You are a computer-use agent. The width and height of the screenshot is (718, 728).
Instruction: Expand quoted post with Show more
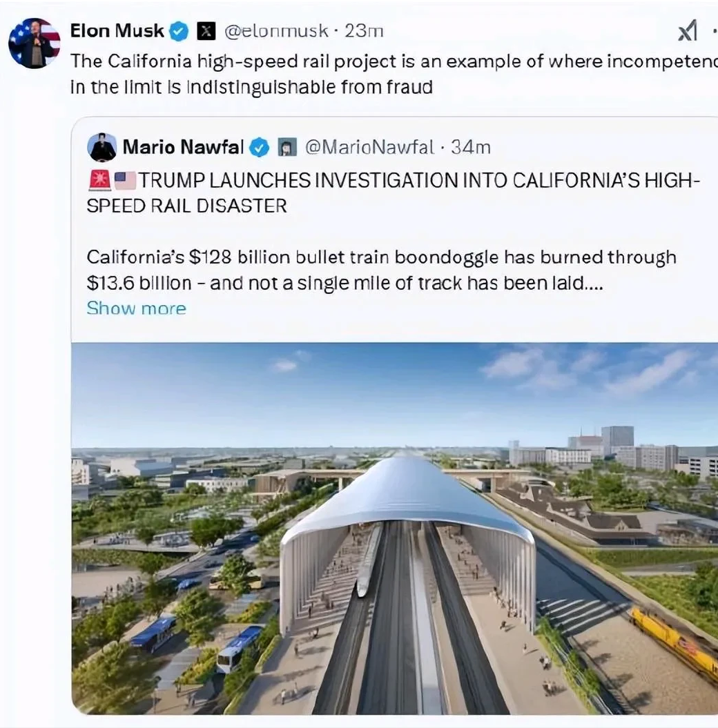(x=136, y=308)
